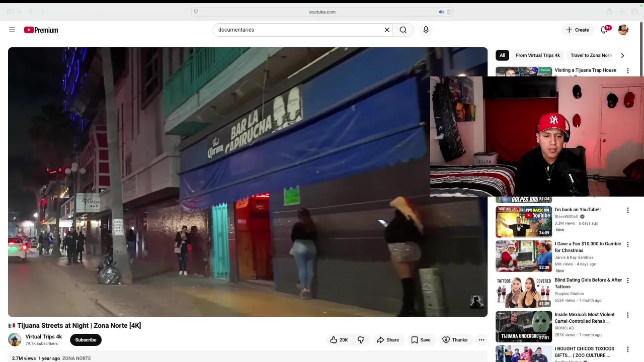Open the browser share icon
Screen dimensions: 644x362
pos(609,12)
